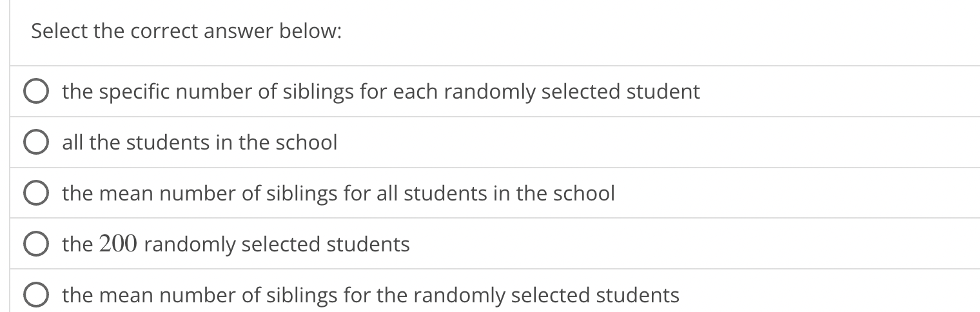Viewport: 980px width, 312px height.
Task: Click the number 200 in the fourth option
Action: 119,244
